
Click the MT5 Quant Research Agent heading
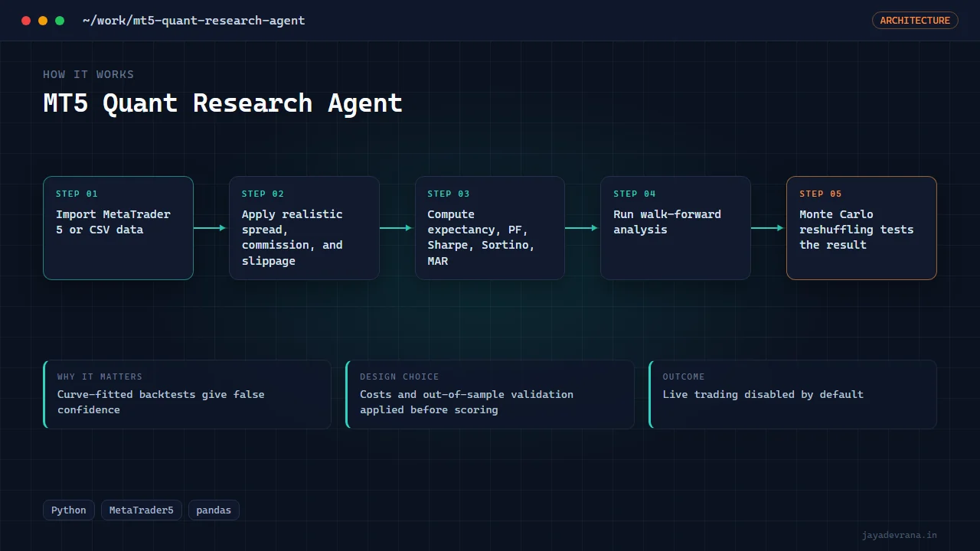[x=223, y=103]
